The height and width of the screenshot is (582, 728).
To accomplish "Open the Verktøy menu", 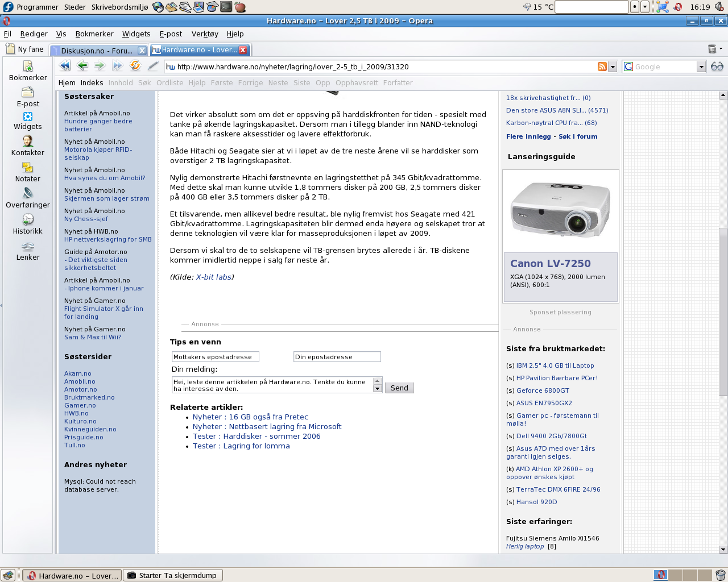I will coord(205,34).
